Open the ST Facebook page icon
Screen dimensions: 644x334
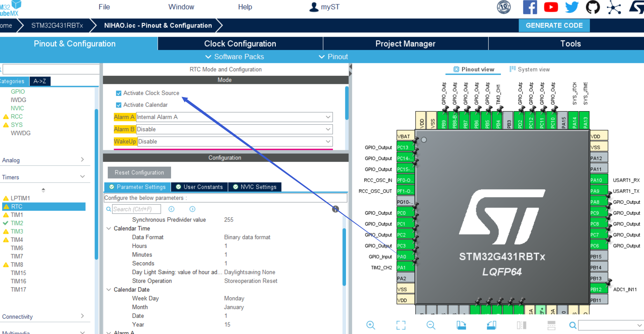click(530, 7)
